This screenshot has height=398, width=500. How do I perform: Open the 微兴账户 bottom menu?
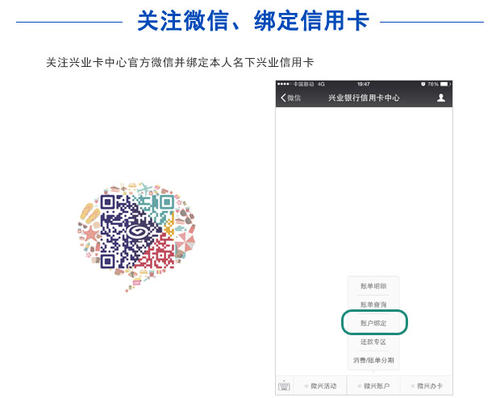[374, 386]
